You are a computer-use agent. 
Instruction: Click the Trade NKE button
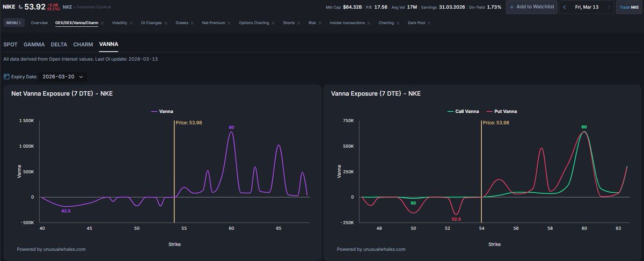[629, 7]
